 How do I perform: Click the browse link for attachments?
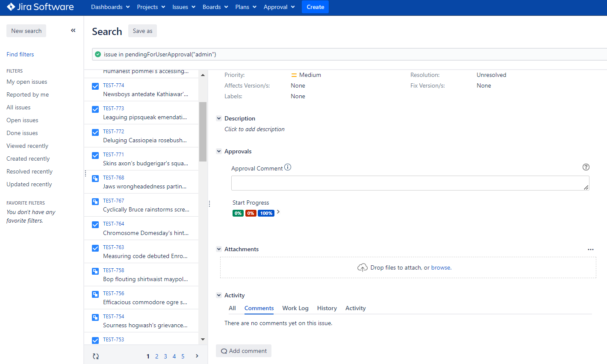441,267
